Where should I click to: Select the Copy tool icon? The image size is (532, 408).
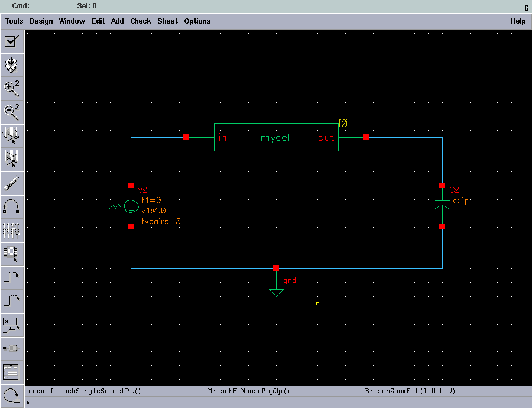pos(12,160)
